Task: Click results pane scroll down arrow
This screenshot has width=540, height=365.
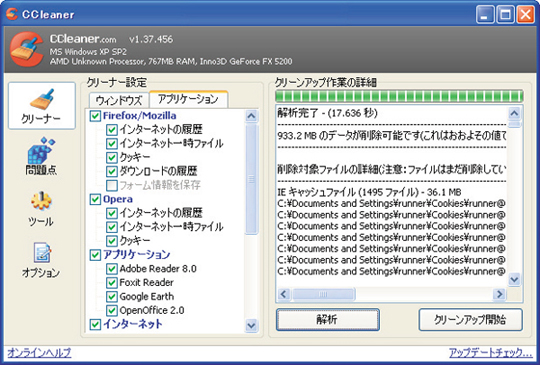Action: (515, 279)
